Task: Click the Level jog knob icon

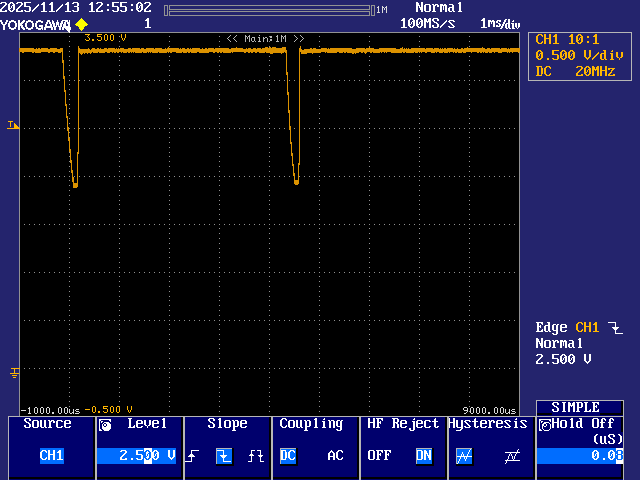Action: [x=106, y=425]
